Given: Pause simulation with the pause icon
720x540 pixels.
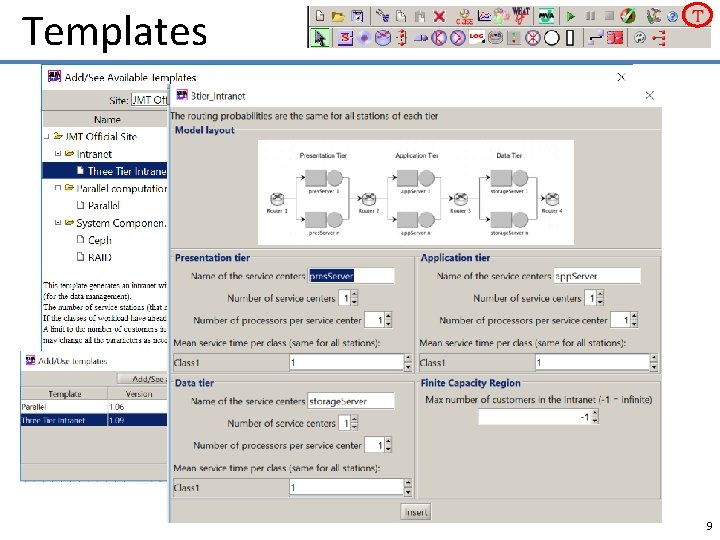Looking at the screenshot, I should click(590, 17).
